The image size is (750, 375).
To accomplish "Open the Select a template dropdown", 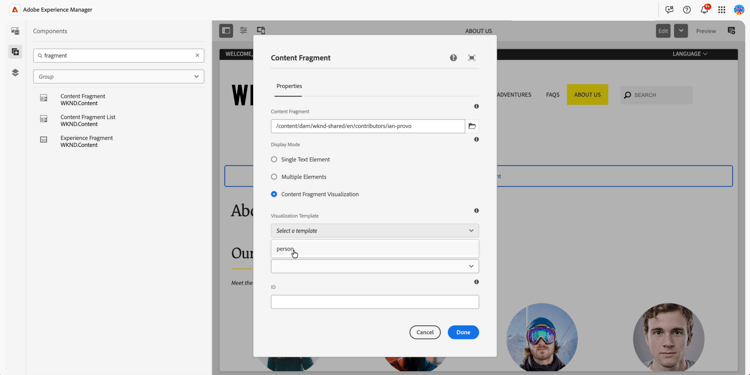I will [x=375, y=231].
